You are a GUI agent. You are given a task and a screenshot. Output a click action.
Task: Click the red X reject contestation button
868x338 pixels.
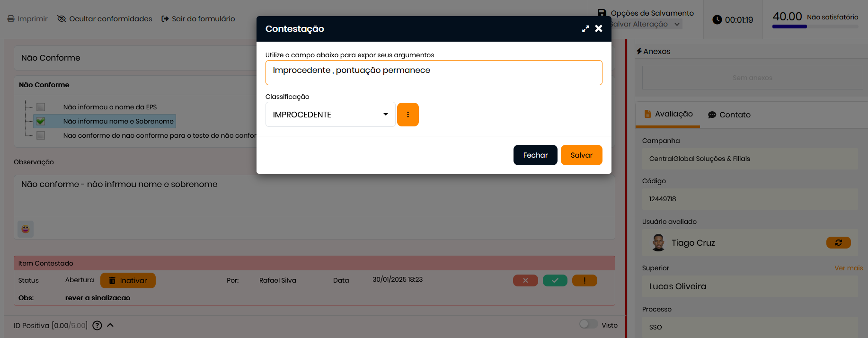coord(525,281)
